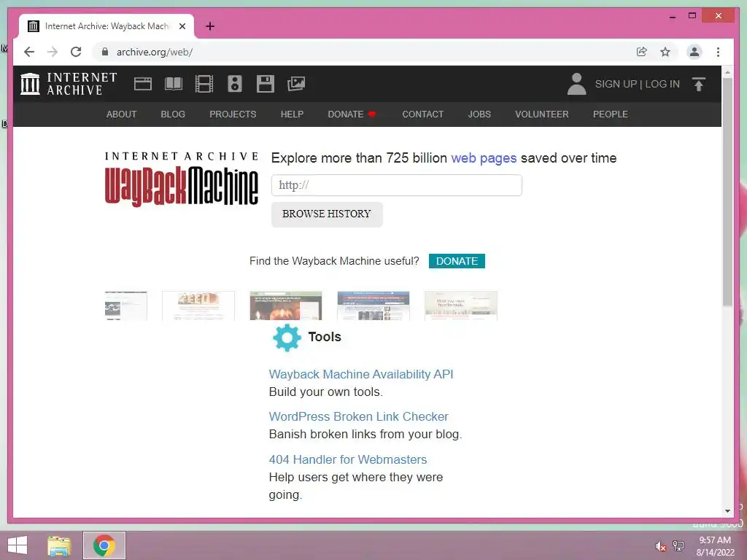Click the Chrome taskbar icon
747x560 pixels.
pos(104,545)
